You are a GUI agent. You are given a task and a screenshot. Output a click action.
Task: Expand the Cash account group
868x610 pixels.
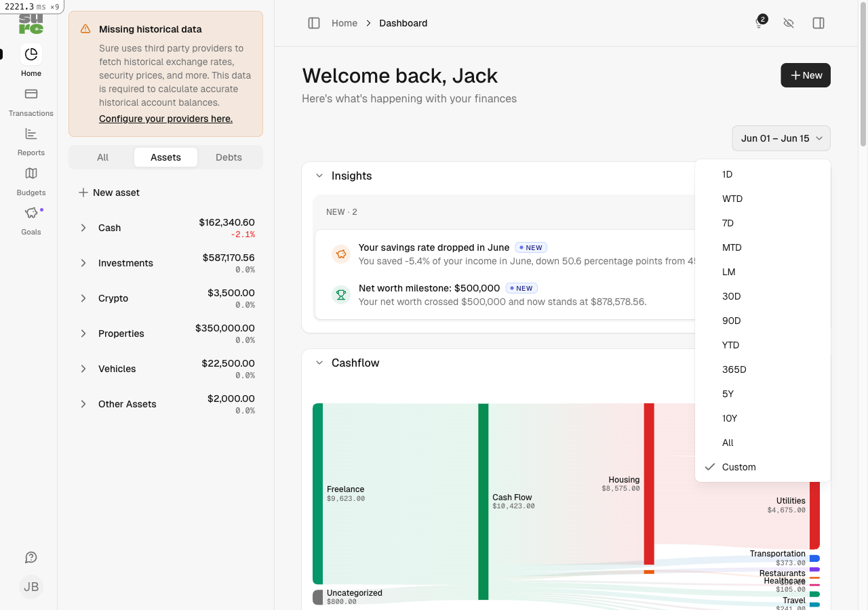coord(83,228)
